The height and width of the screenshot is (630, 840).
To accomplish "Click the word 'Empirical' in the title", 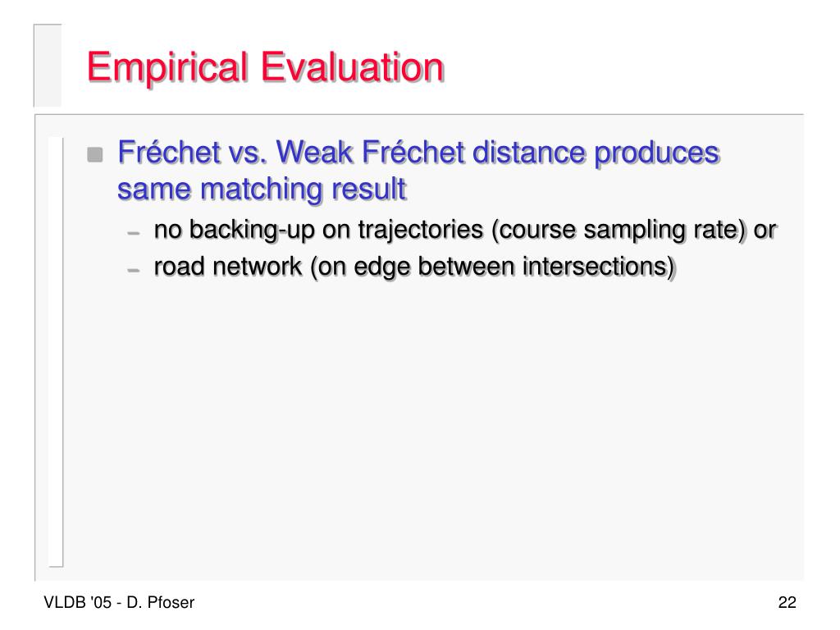I will tap(167, 68).
